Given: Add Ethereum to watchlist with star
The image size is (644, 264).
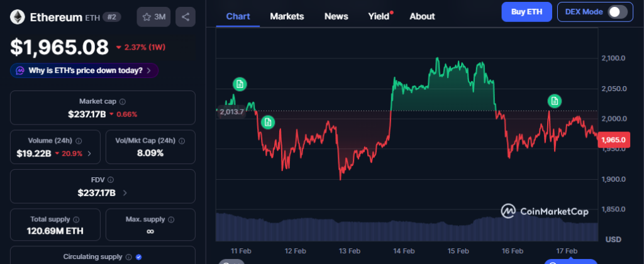Looking at the screenshot, I should click(x=153, y=17).
